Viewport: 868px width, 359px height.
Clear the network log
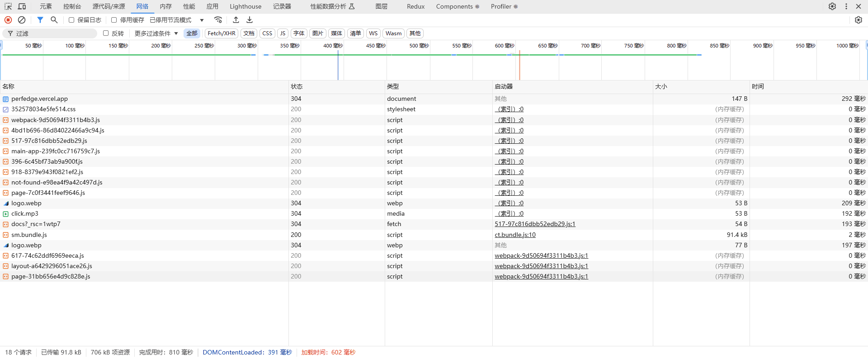point(22,20)
